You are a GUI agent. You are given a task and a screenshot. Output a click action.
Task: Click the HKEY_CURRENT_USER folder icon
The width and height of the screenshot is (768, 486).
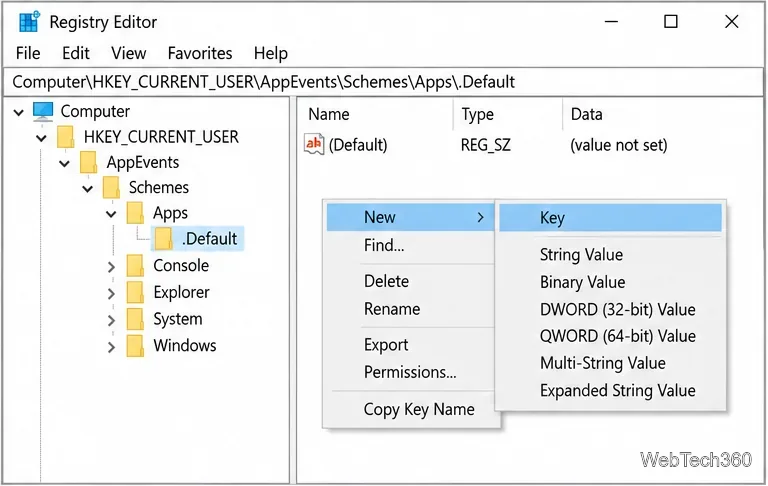pos(65,137)
